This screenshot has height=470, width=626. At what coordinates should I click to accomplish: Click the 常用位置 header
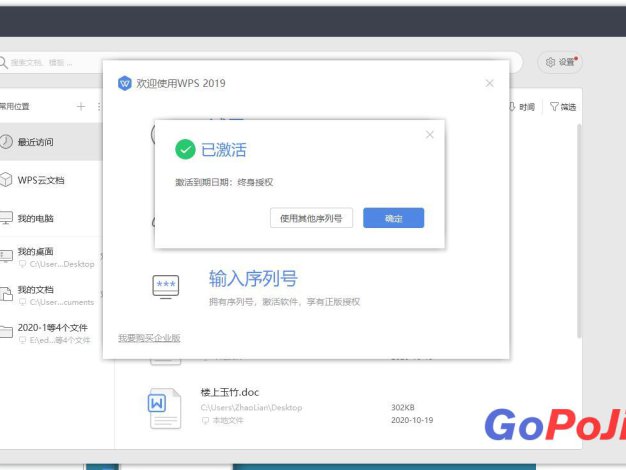point(15,107)
